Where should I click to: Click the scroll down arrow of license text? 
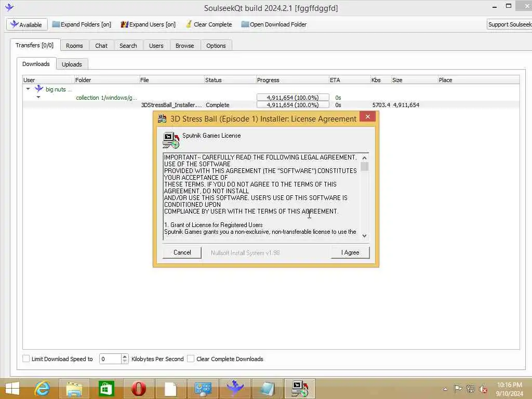pyautogui.click(x=364, y=235)
